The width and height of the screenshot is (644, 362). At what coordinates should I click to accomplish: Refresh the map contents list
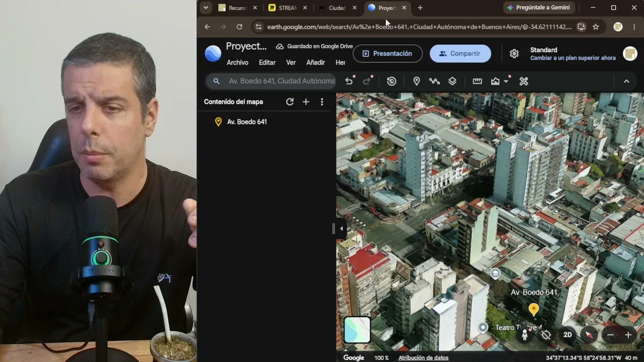pyautogui.click(x=290, y=102)
